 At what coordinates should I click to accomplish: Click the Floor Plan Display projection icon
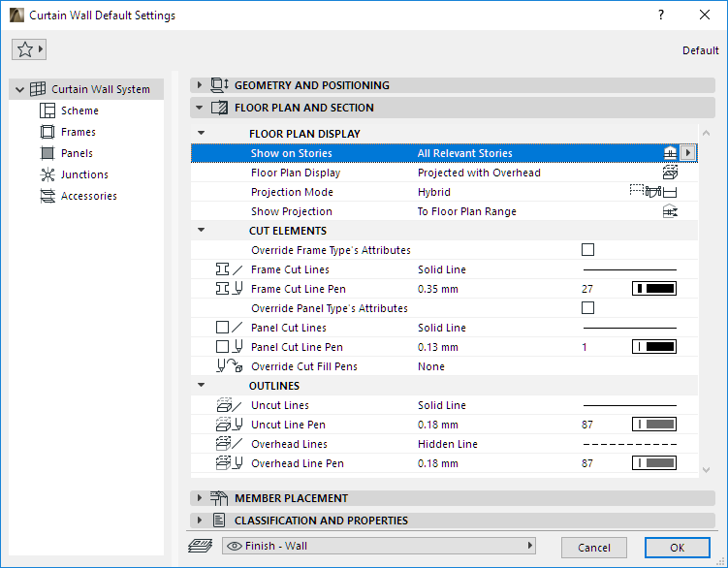tap(669, 173)
